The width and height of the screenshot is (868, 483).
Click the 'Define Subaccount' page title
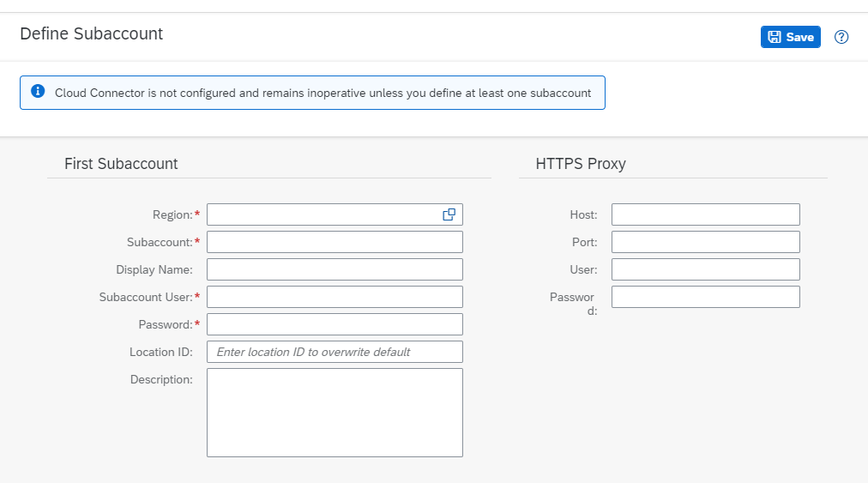pos(91,33)
